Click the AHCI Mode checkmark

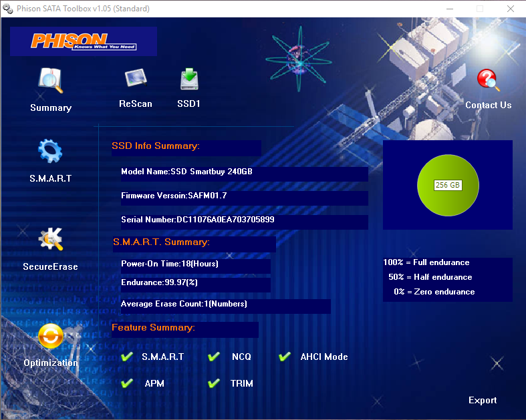[x=285, y=357]
